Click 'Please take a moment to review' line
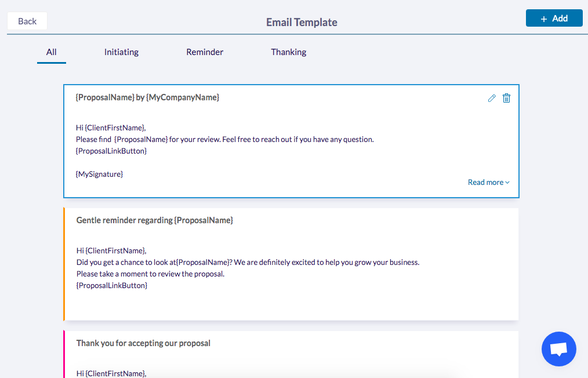Viewport: 588px width, 378px height. 150,274
